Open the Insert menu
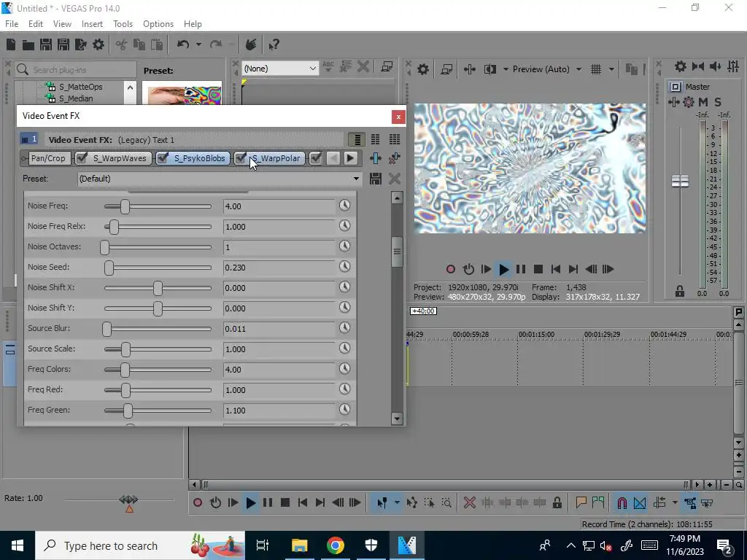The image size is (747, 560). 92,24
